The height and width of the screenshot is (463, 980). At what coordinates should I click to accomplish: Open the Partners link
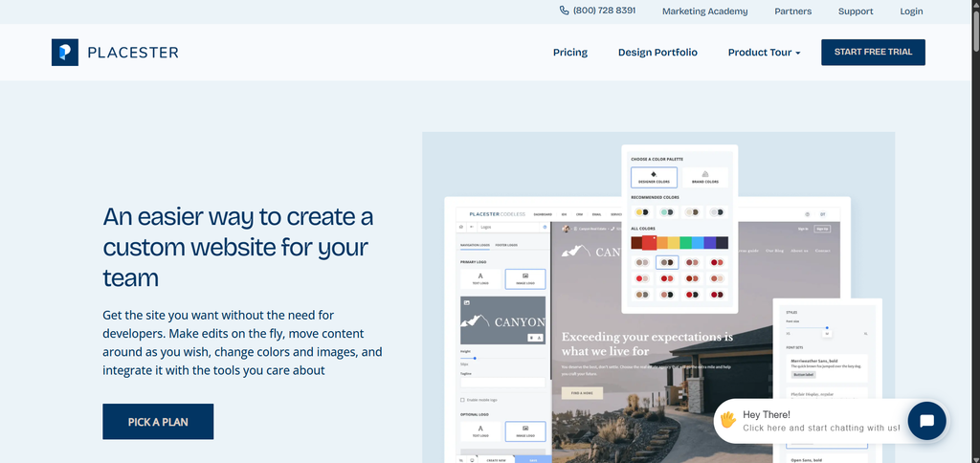(792, 11)
